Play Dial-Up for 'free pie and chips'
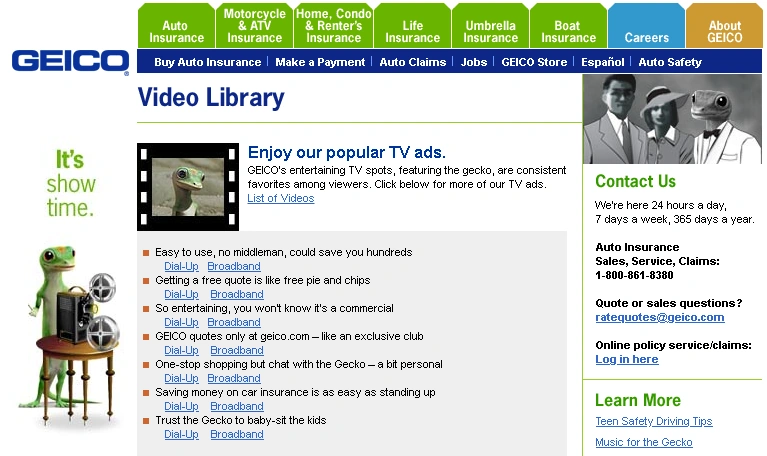The width and height of the screenshot is (767, 456). 181,294
